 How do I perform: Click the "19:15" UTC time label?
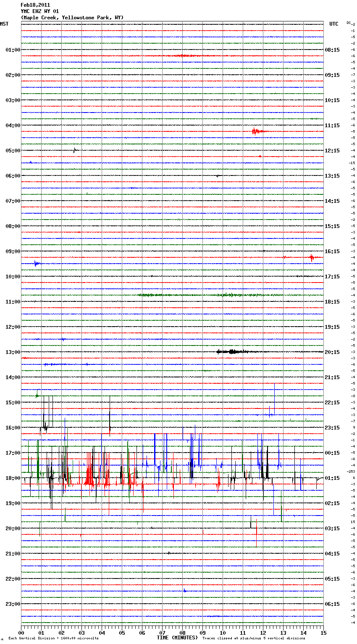pos(332,327)
